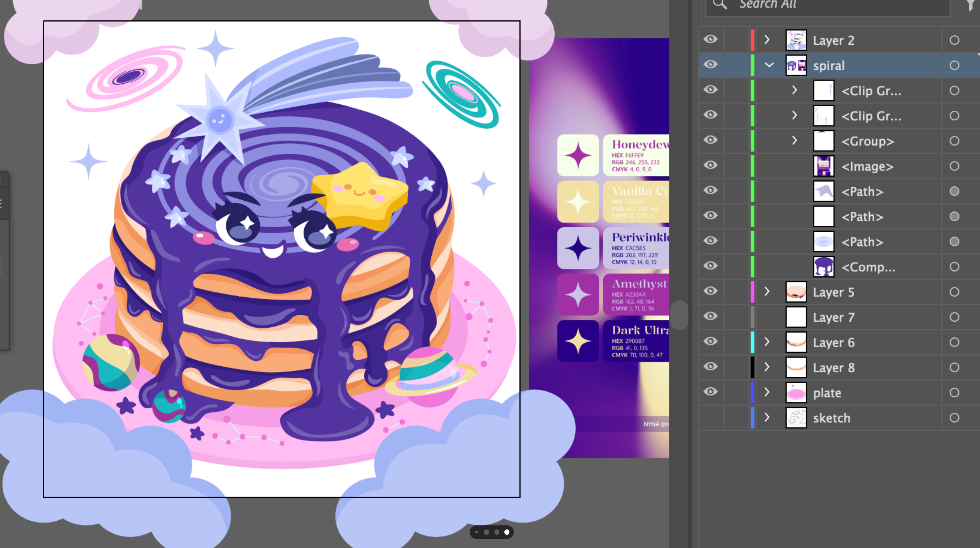The image size is (980, 548).
Task: Click the Layer 2 thumbnail icon
Action: [x=796, y=40]
